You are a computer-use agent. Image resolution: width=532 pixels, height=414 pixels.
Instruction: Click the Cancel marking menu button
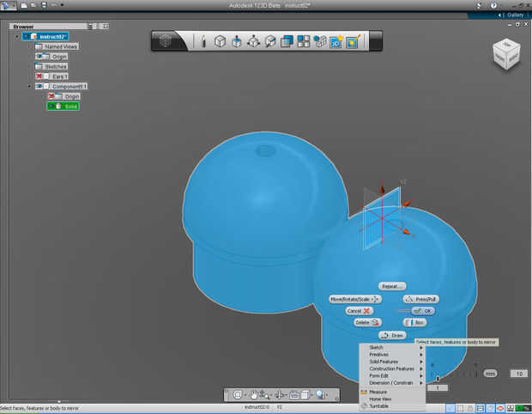359,311
